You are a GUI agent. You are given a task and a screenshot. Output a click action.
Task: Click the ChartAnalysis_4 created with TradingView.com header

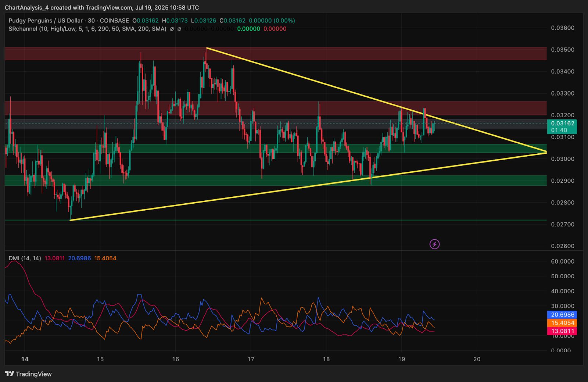point(102,7)
